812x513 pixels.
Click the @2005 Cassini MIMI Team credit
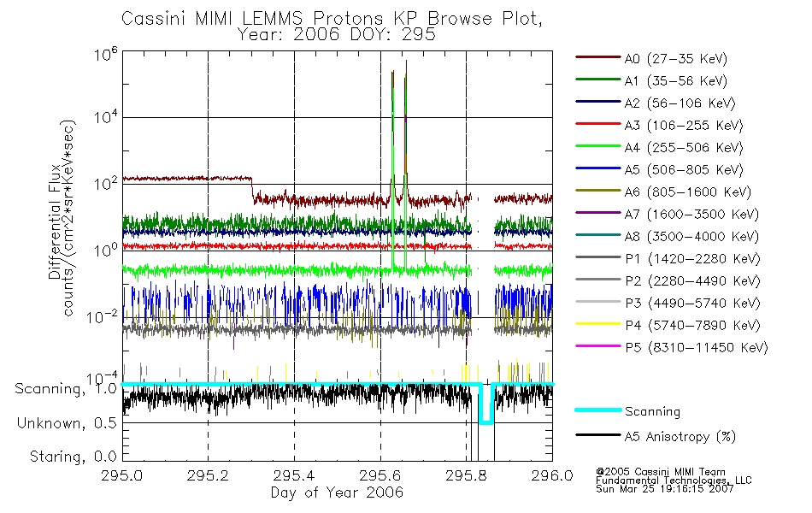pos(661,472)
